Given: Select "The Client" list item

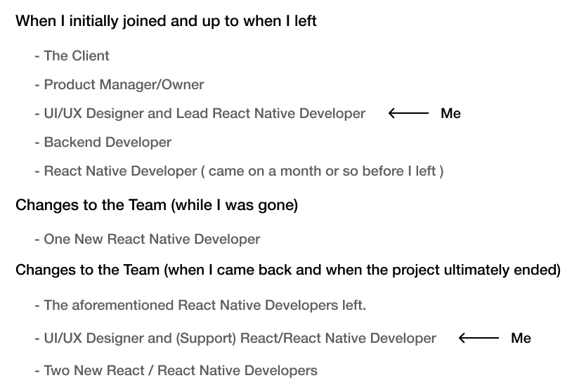Looking at the screenshot, I should click(77, 55).
